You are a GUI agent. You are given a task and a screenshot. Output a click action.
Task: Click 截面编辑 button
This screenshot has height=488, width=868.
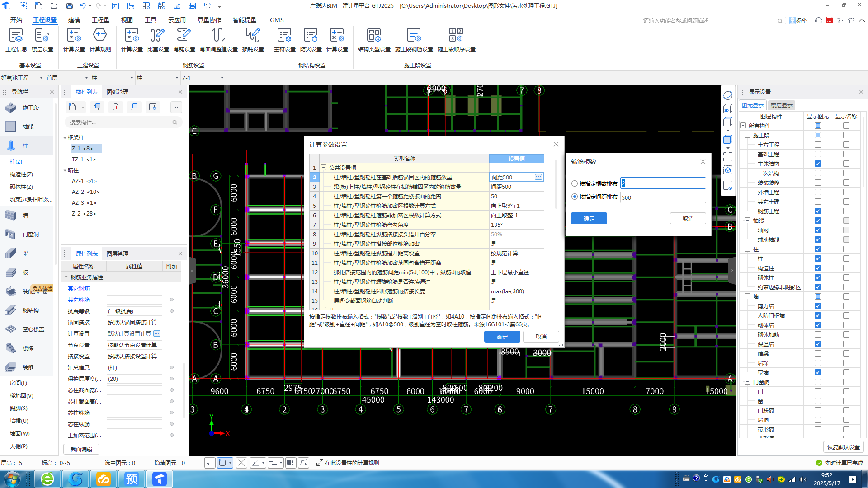pos(81,449)
